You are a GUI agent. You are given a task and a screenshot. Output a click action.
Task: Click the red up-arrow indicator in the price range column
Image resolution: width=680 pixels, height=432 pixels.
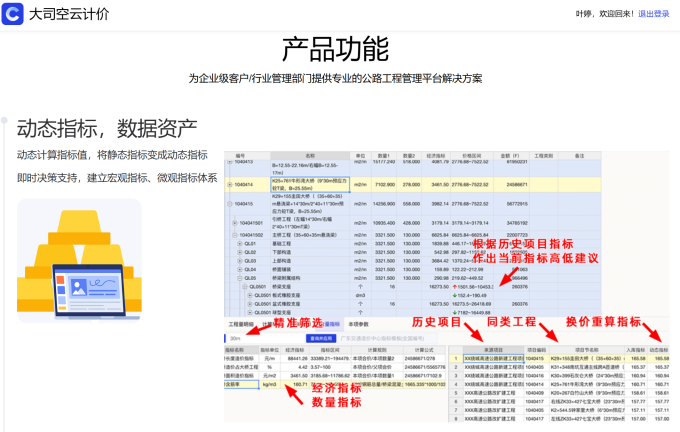pos(453,285)
